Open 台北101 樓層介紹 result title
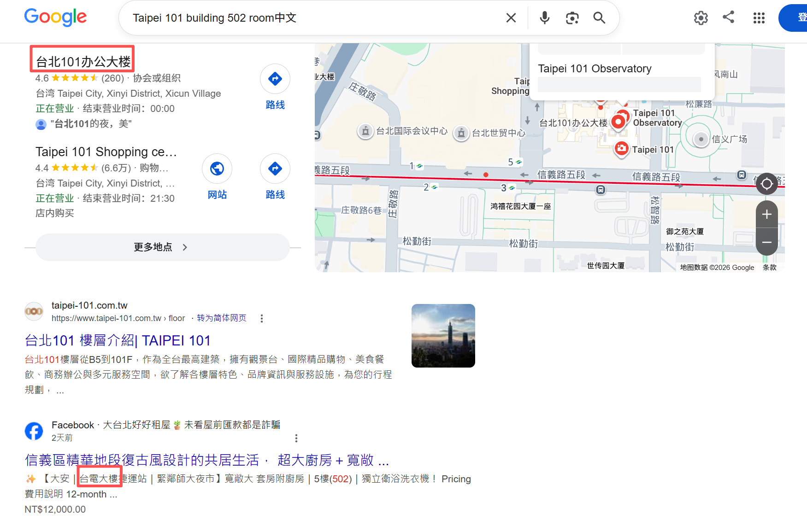This screenshot has width=807, height=532. click(x=118, y=340)
